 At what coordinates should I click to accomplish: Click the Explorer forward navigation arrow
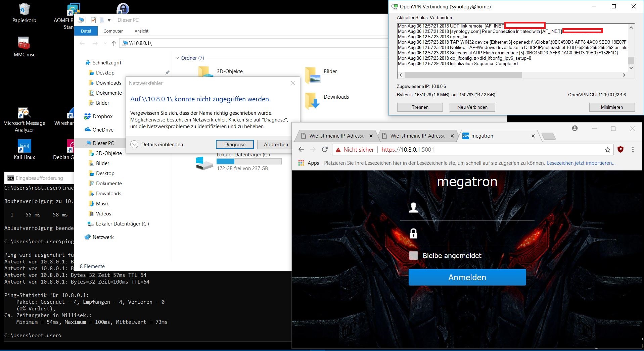tap(95, 43)
